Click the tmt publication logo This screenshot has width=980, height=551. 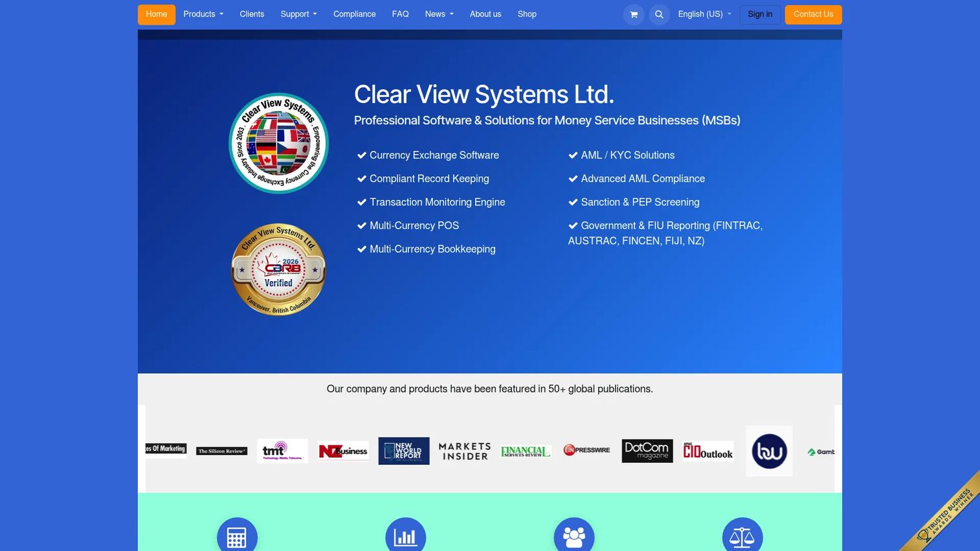click(282, 451)
